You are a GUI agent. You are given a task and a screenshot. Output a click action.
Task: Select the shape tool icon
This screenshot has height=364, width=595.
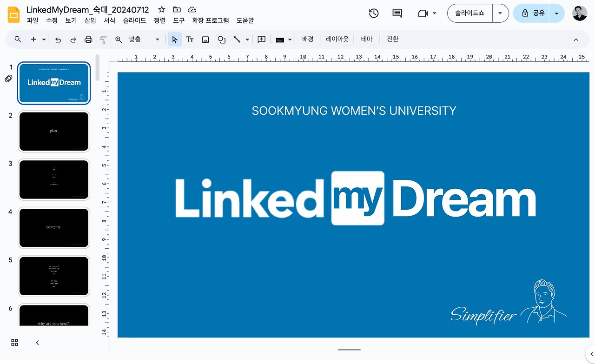pos(221,40)
